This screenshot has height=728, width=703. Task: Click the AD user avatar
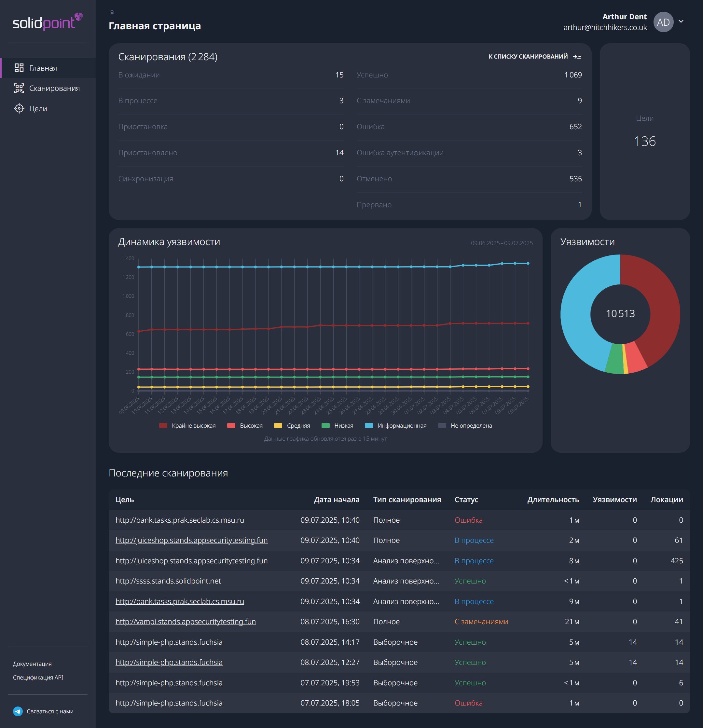(x=664, y=22)
